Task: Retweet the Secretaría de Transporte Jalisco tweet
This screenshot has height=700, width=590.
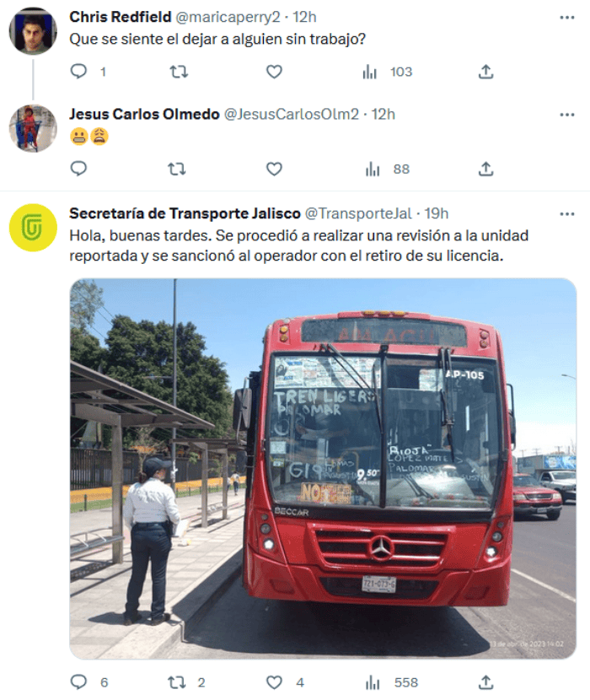Action: pyautogui.click(x=177, y=682)
